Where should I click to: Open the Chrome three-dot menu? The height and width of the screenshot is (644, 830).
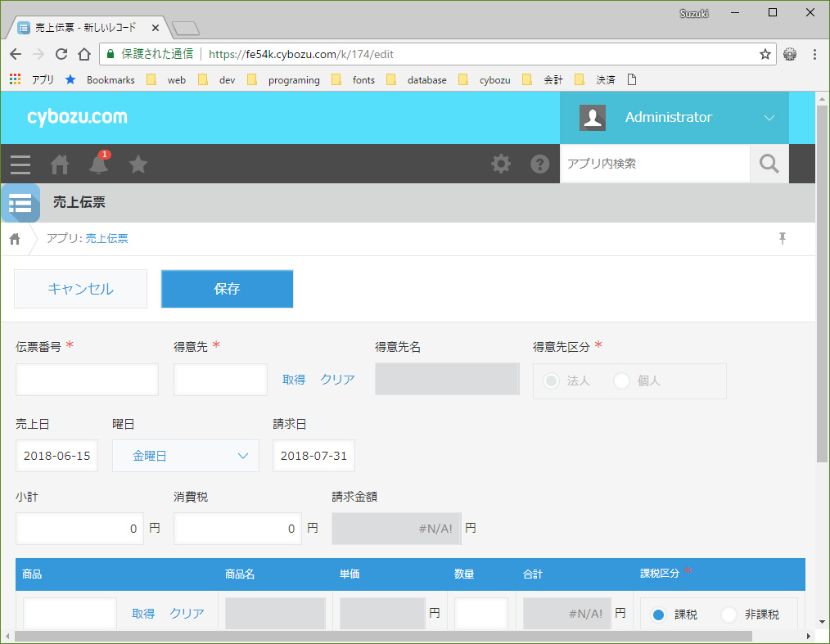pyautogui.click(x=814, y=54)
